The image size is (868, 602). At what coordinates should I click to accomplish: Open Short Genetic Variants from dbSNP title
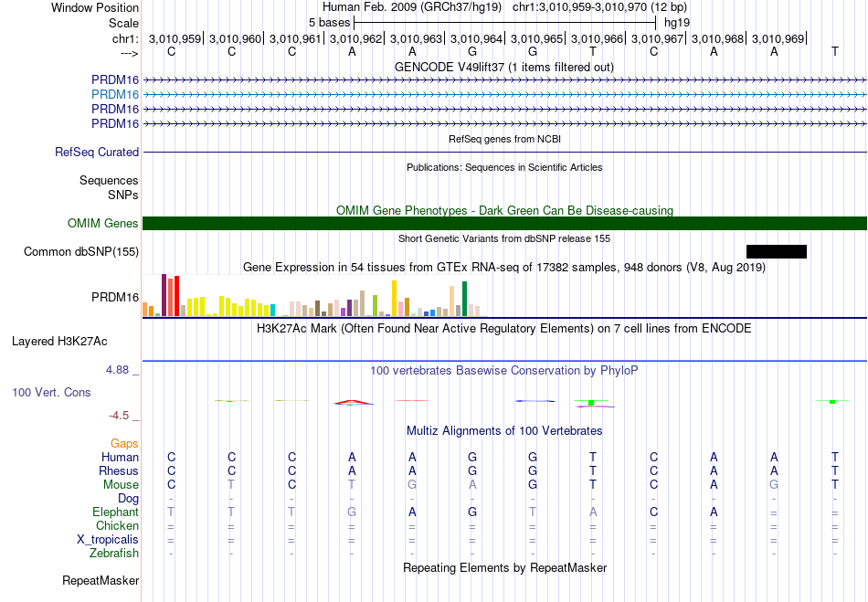point(504,238)
